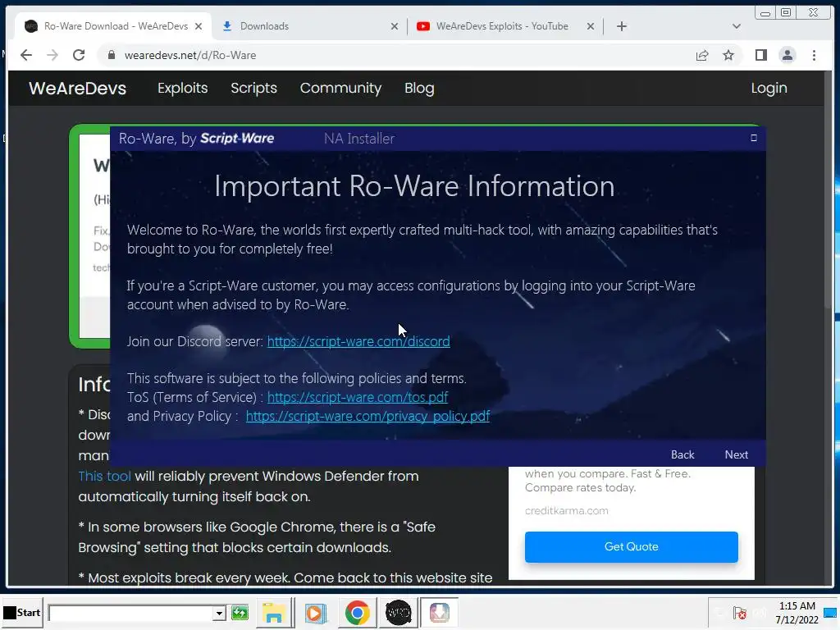Reload the Ro-Ware download page
This screenshot has height=630, width=840.
point(79,55)
